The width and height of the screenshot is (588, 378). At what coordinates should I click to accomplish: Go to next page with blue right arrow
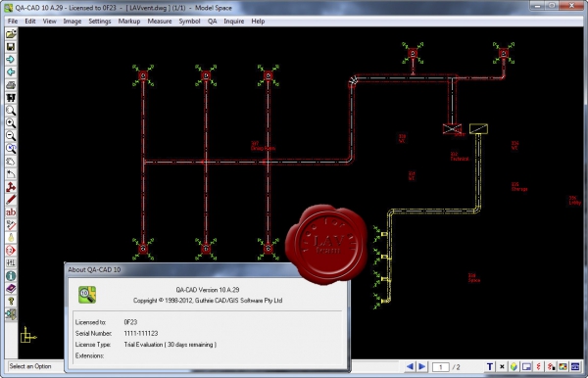tap(421, 367)
